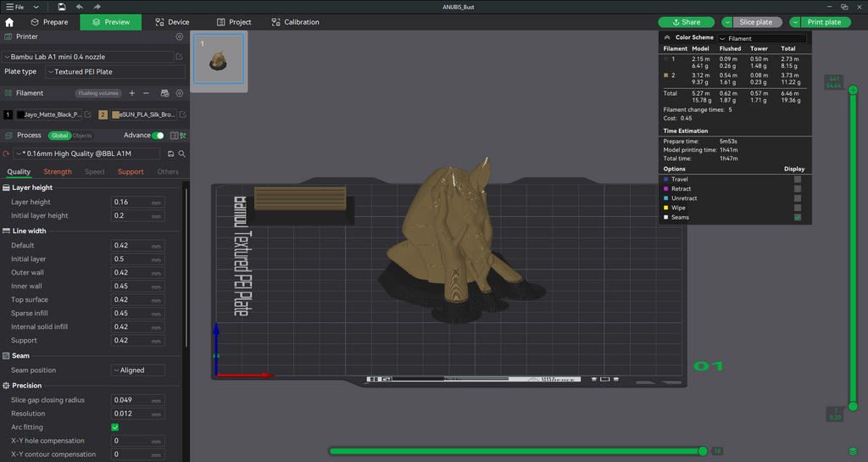Undo using the back arrow icon

click(x=80, y=7)
